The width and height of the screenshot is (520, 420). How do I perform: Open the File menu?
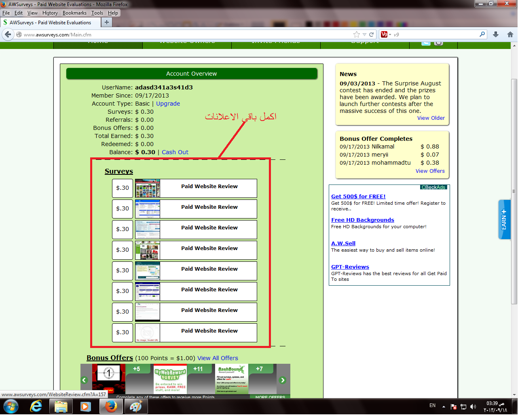click(x=6, y=13)
